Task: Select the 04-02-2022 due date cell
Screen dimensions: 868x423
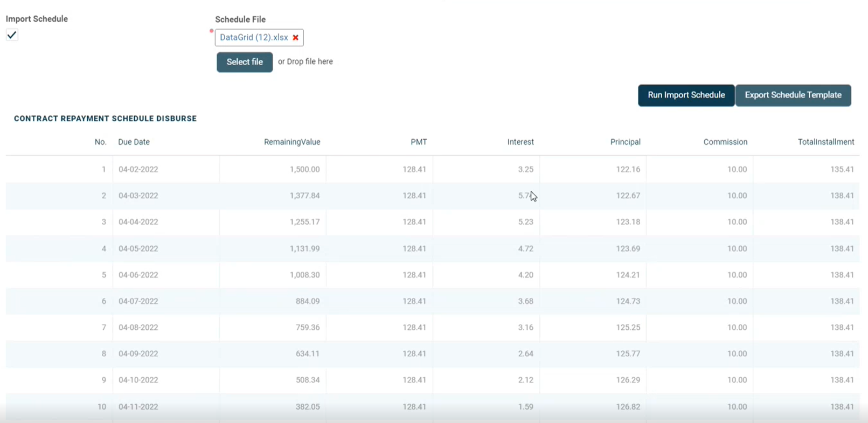Action: pyautogui.click(x=138, y=169)
